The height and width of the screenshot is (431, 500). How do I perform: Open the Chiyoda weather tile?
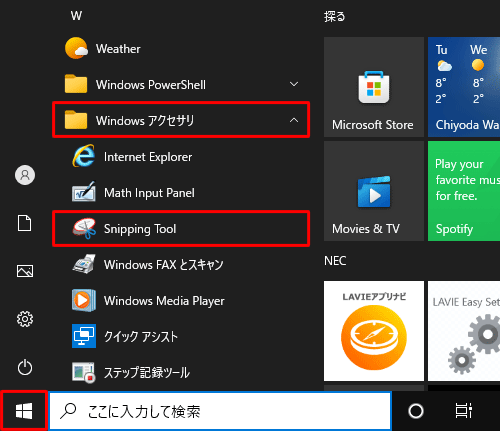pos(464,87)
